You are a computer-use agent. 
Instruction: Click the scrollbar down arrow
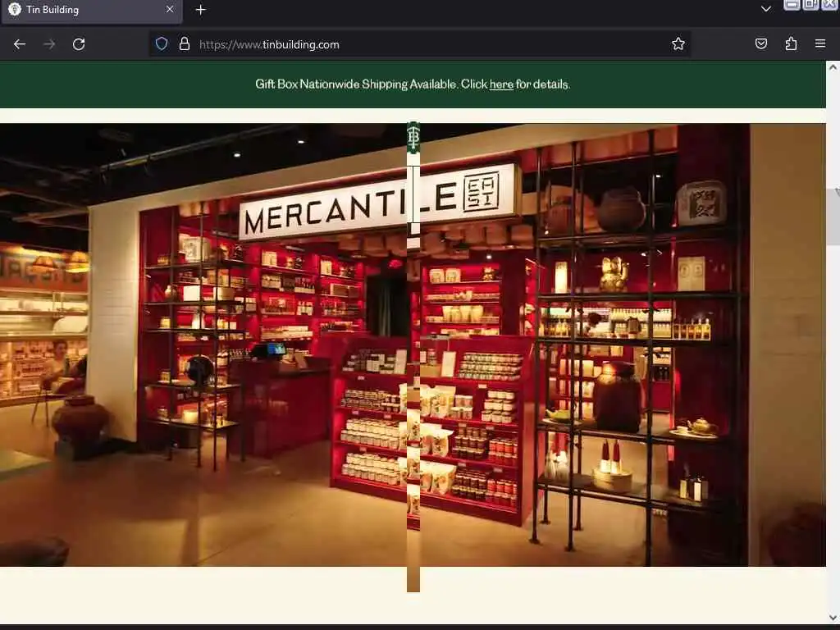click(833, 617)
